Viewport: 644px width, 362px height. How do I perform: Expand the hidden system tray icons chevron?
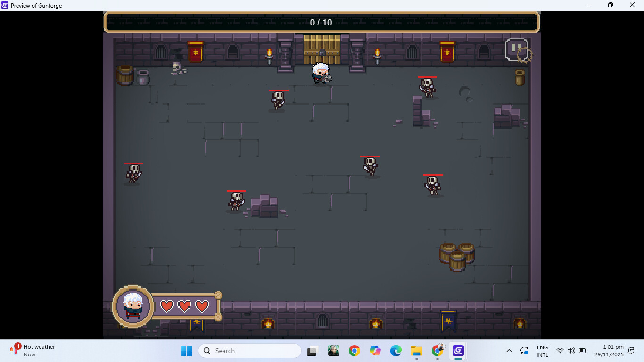[509, 351]
